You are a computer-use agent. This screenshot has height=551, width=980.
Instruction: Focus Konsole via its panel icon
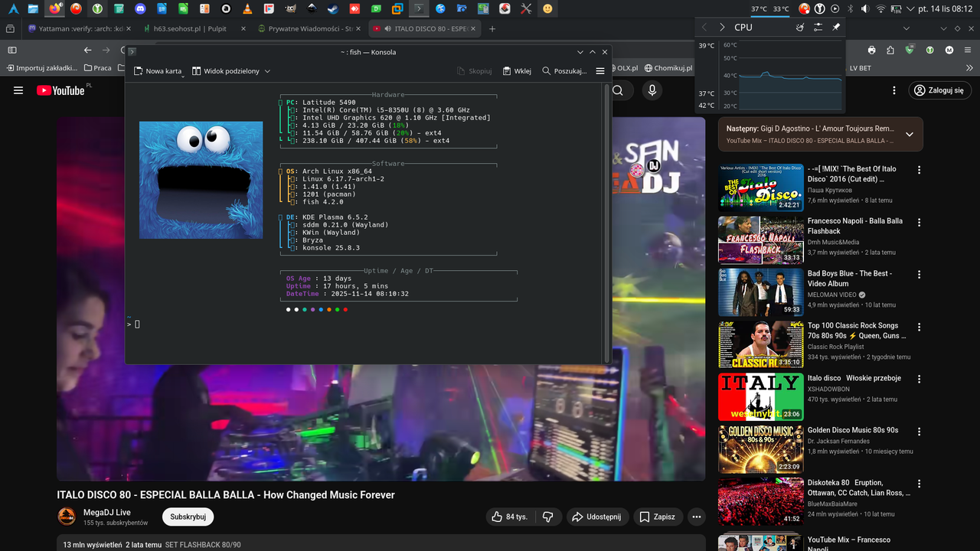(x=419, y=9)
